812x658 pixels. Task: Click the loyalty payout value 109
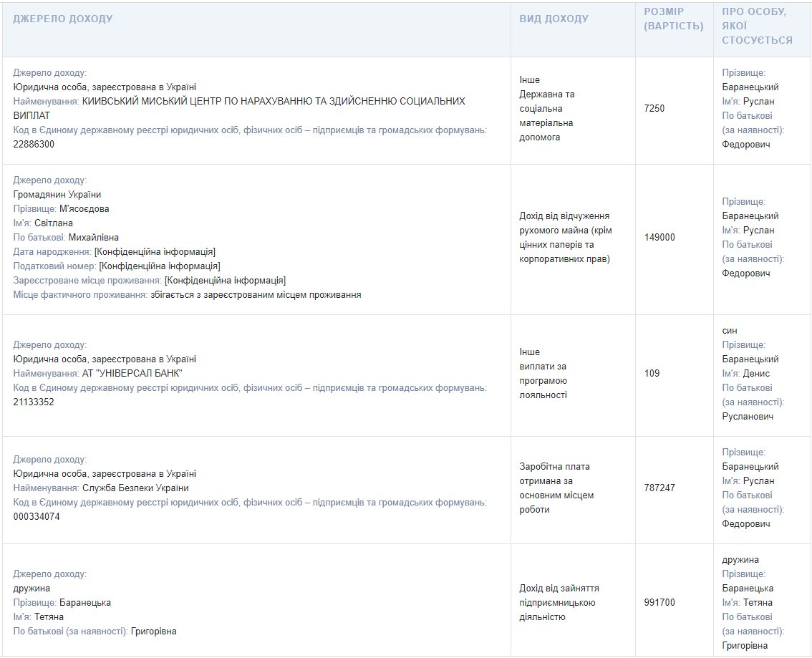click(x=652, y=374)
